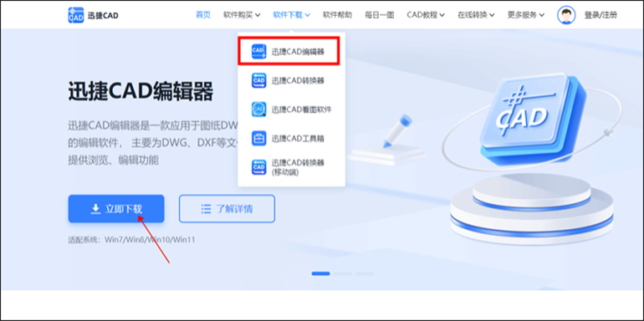The width and height of the screenshot is (644, 321).
Task: Expand the 更多服务 dropdown arrow
Action: point(542,16)
